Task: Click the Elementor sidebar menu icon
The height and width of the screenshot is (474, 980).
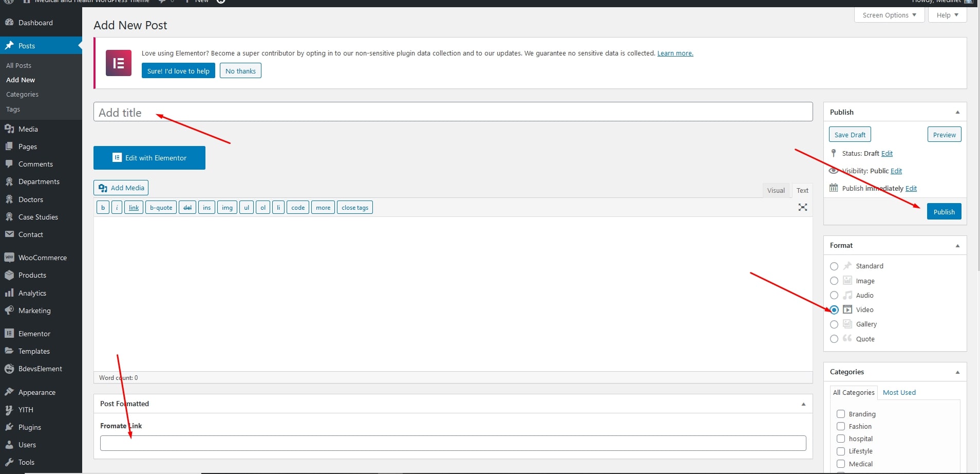Action: pyautogui.click(x=9, y=334)
